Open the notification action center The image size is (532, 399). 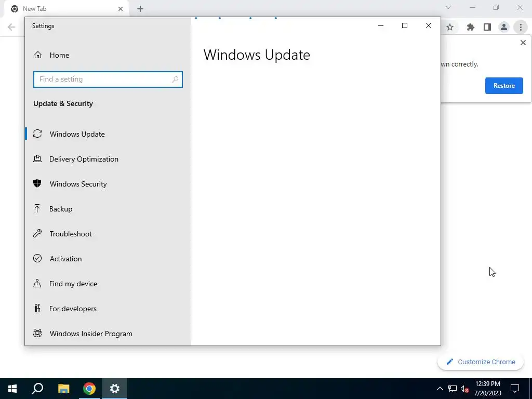pos(515,389)
